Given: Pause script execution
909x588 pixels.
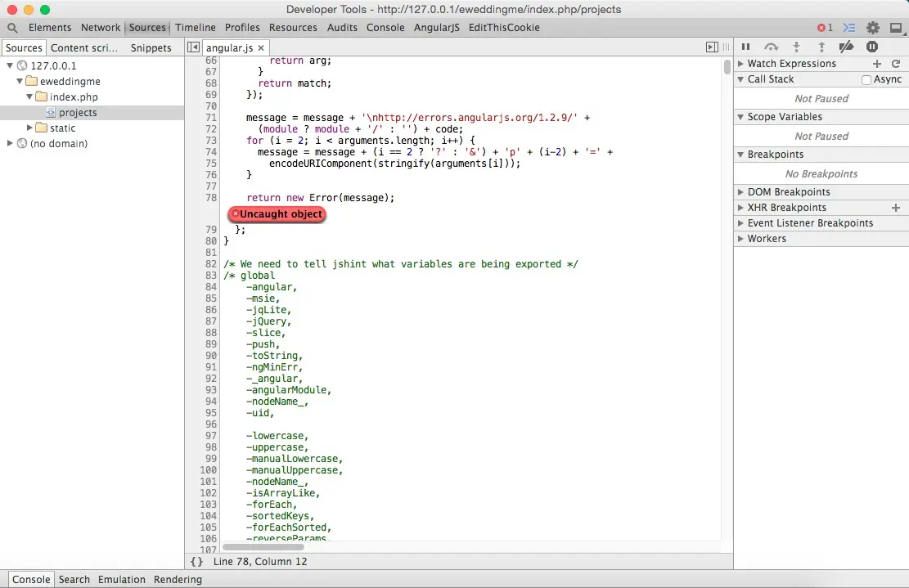Looking at the screenshot, I should (746, 47).
